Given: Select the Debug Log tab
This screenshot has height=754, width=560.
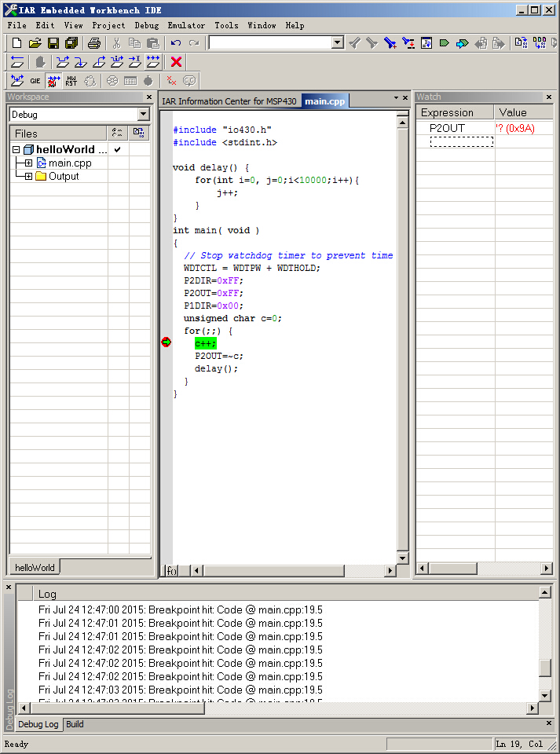Looking at the screenshot, I should [x=38, y=724].
